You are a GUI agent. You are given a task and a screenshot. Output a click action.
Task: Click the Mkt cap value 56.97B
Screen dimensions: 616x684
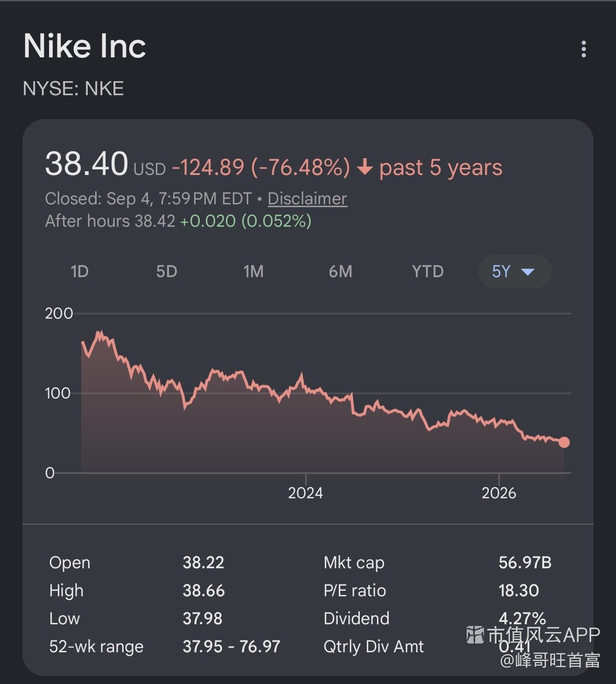click(x=525, y=563)
